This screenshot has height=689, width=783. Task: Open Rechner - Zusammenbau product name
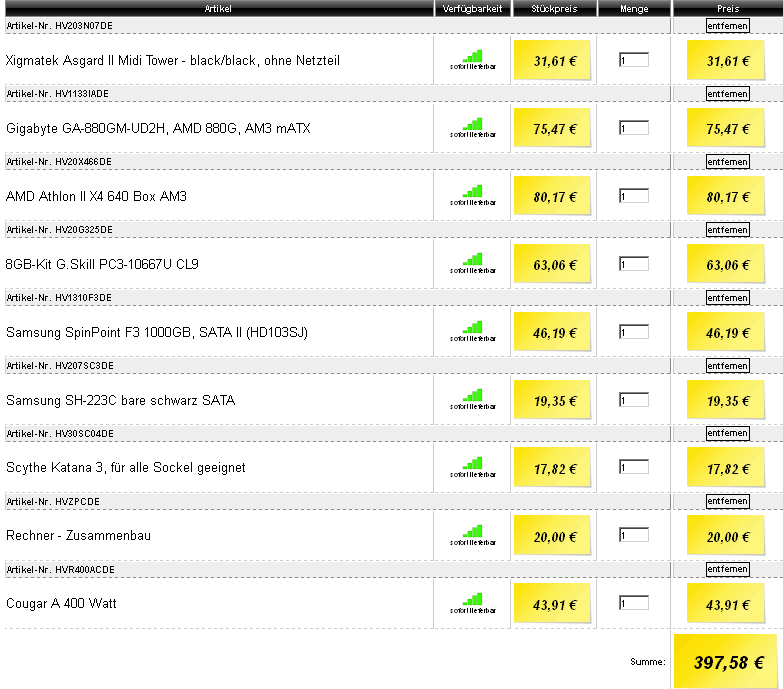click(78, 535)
